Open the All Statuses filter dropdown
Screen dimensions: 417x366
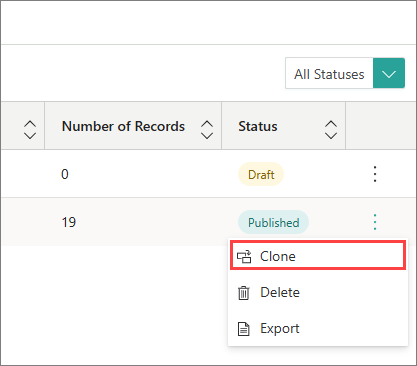(x=345, y=73)
